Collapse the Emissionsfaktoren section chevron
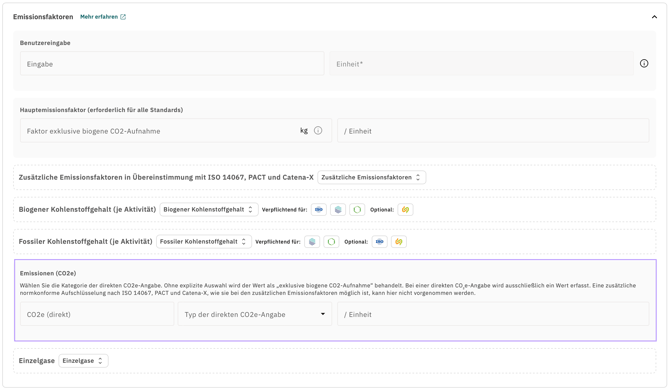Screen dimensions: 670x392 pos(654,17)
